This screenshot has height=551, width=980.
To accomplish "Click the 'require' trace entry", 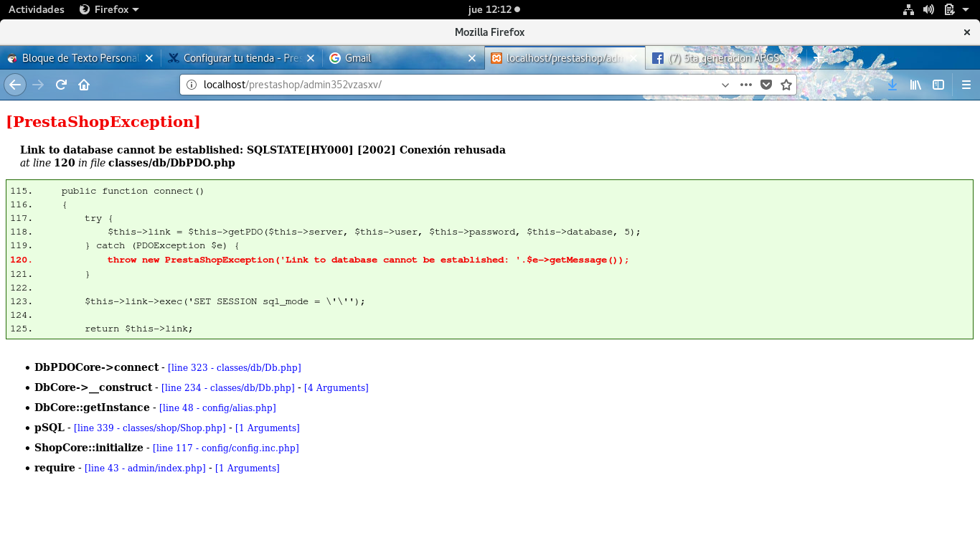I will click(55, 468).
